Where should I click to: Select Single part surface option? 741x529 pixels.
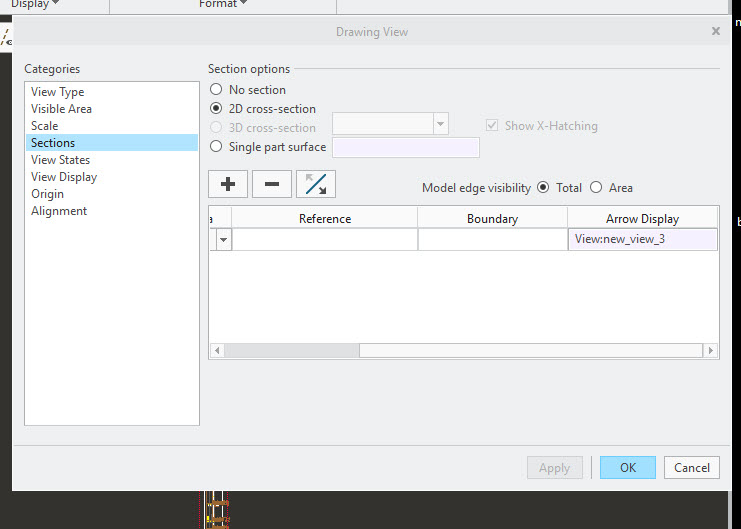point(216,147)
